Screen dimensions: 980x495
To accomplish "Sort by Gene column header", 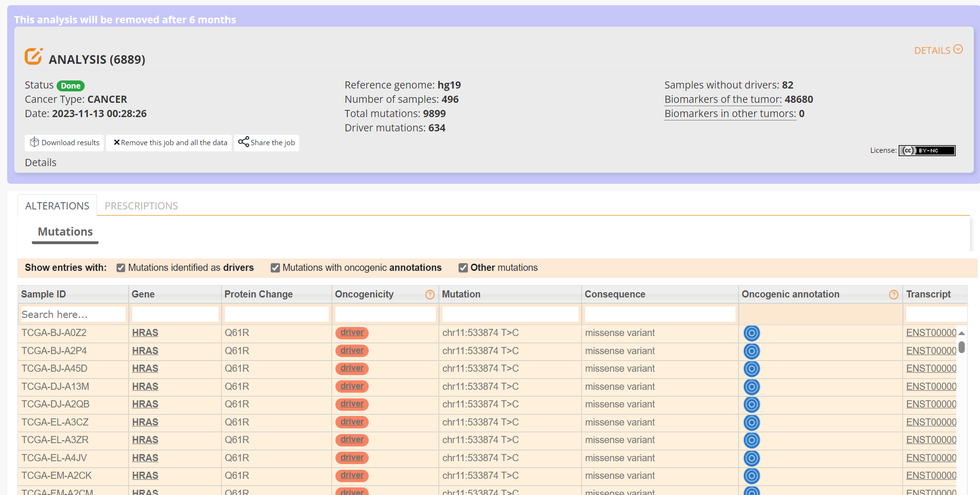I will point(175,294).
